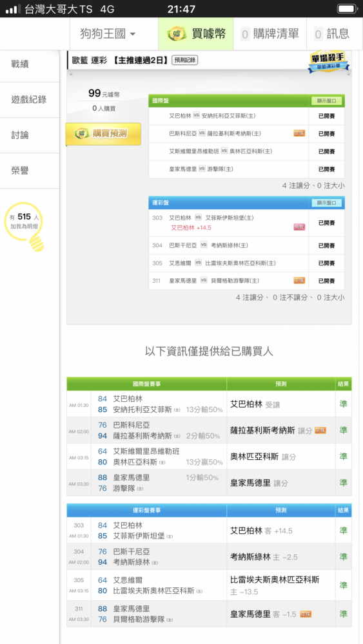Image resolution: width=363 pixels, height=644 pixels.
Task: Open the 狗狗王國 dropdown menu
Action: tap(108, 33)
